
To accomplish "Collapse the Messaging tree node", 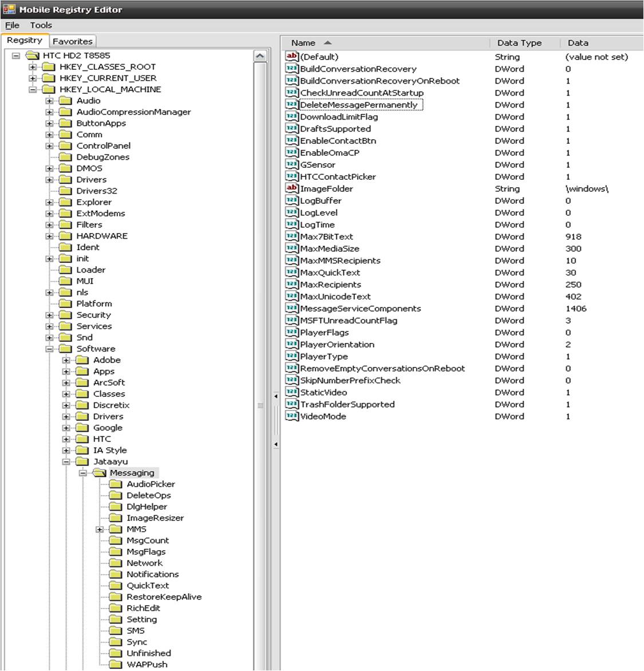I will (x=82, y=473).
